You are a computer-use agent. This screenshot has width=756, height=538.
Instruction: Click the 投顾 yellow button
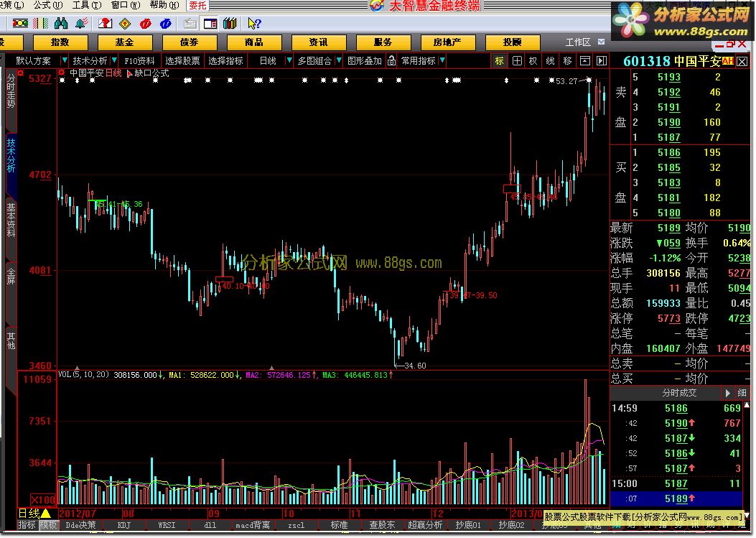(512, 42)
